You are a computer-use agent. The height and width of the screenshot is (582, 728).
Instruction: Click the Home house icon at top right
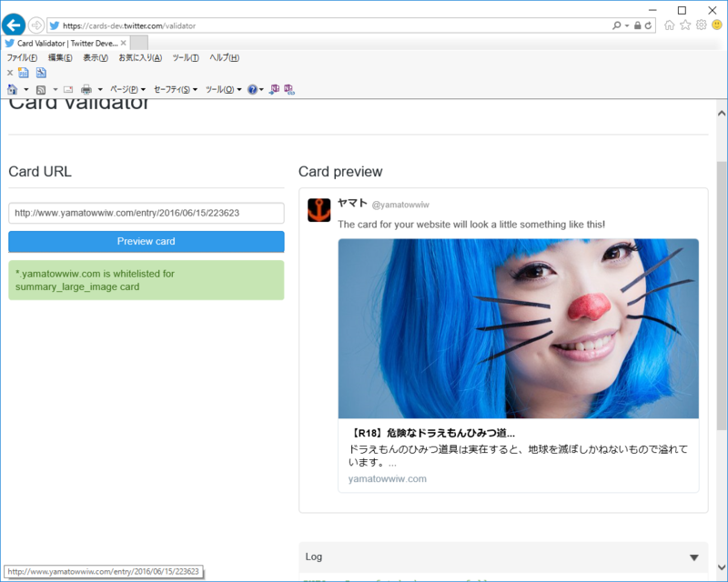click(x=669, y=25)
